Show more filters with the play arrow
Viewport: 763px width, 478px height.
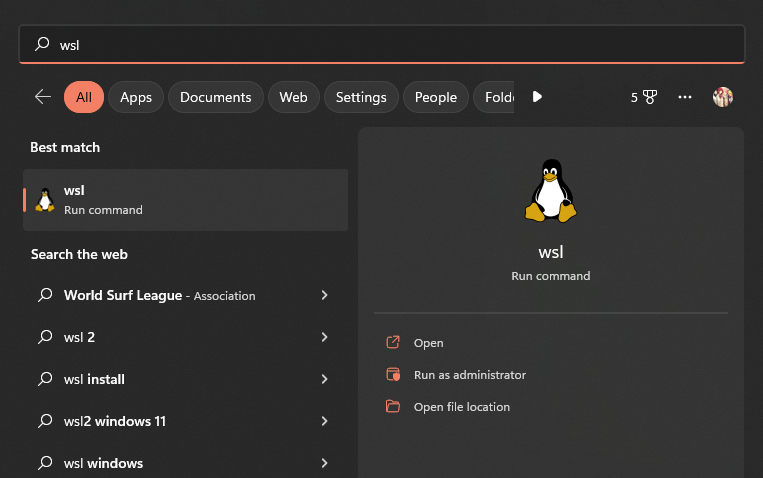[x=537, y=97]
